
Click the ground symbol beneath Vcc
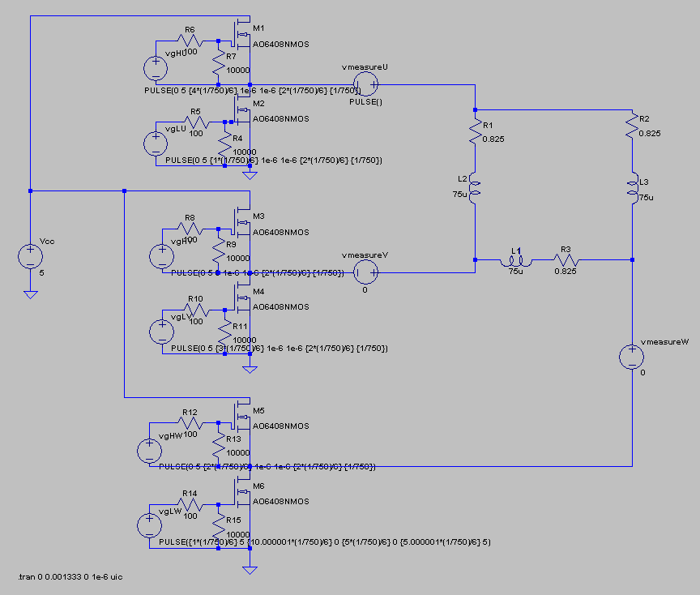[x=30, y=294]
